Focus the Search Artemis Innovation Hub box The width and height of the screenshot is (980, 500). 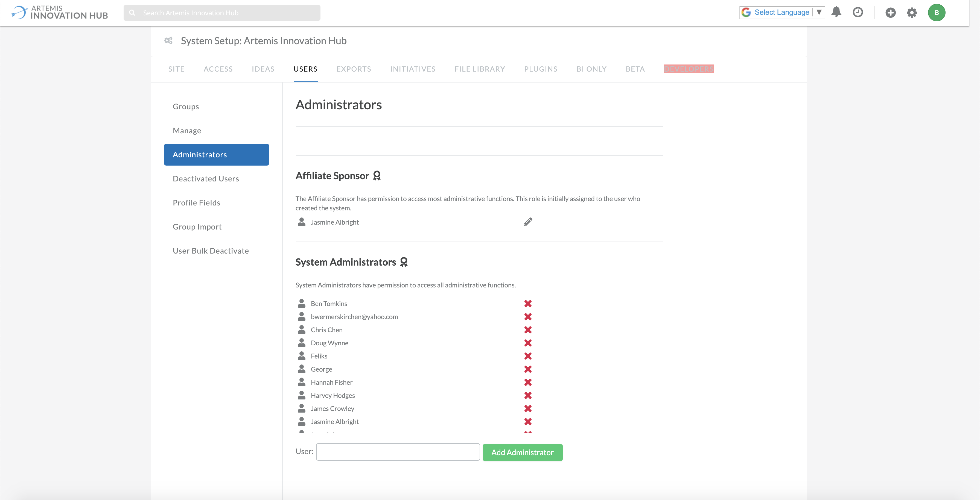(222, 13)
